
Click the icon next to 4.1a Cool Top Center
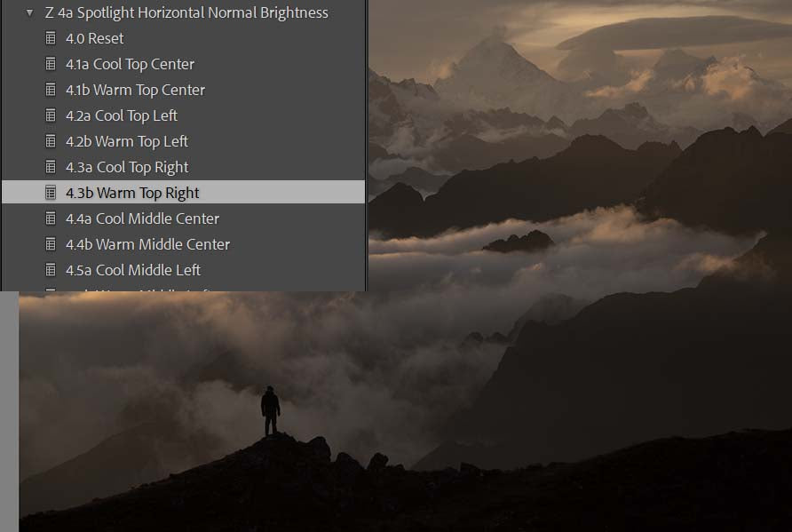[51, 64]
